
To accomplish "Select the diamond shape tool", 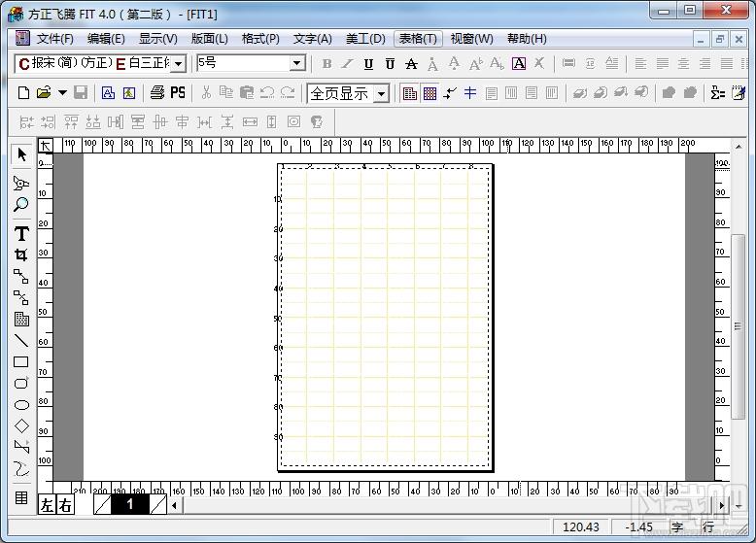I will coord(21,425).
